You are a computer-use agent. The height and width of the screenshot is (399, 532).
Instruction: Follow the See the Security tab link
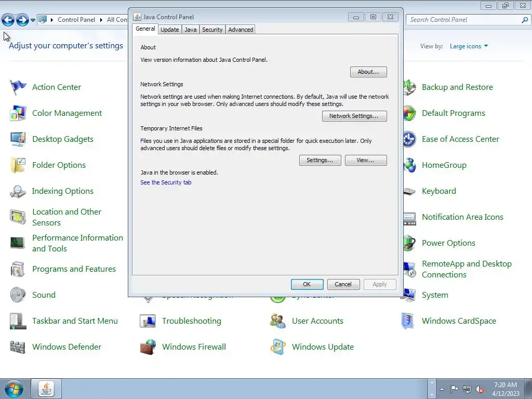[x=166, y=182]
